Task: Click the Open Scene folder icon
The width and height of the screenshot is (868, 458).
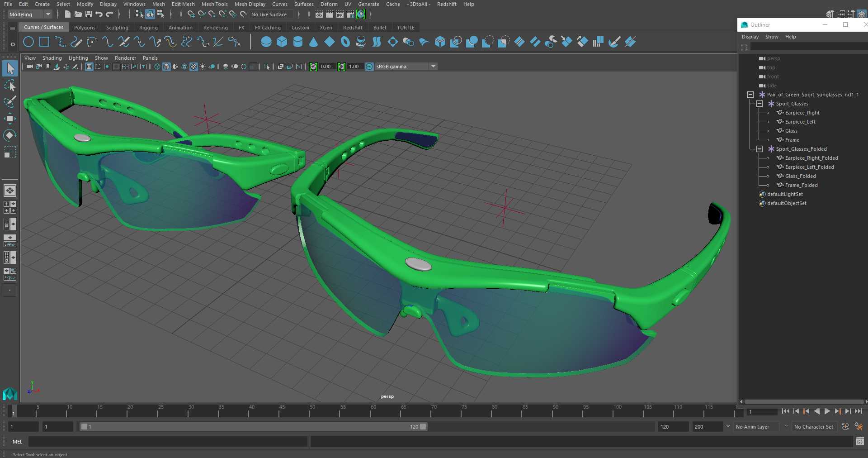Action: pos(78,14)
